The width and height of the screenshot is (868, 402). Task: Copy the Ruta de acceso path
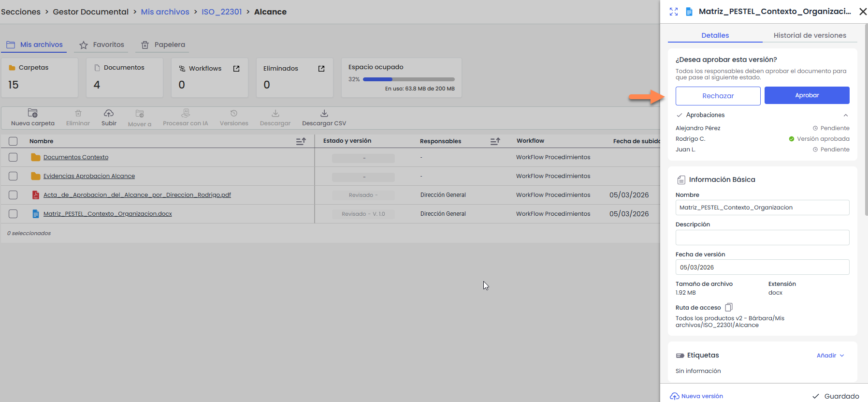[x=729, y=307]
